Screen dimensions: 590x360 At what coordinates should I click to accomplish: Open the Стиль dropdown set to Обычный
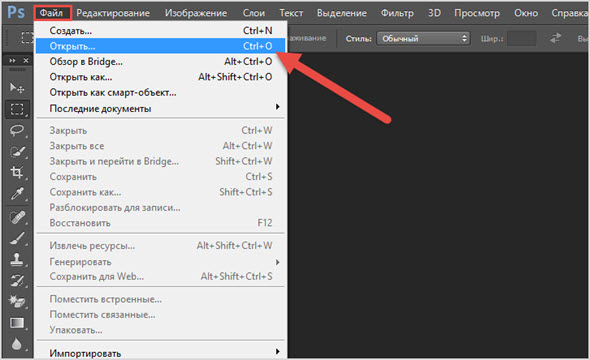click(x=423, y=38)
